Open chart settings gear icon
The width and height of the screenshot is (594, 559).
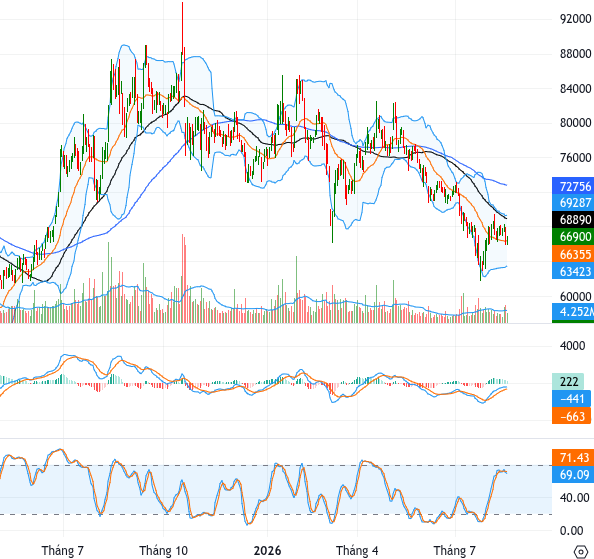(x=581, y=551)
